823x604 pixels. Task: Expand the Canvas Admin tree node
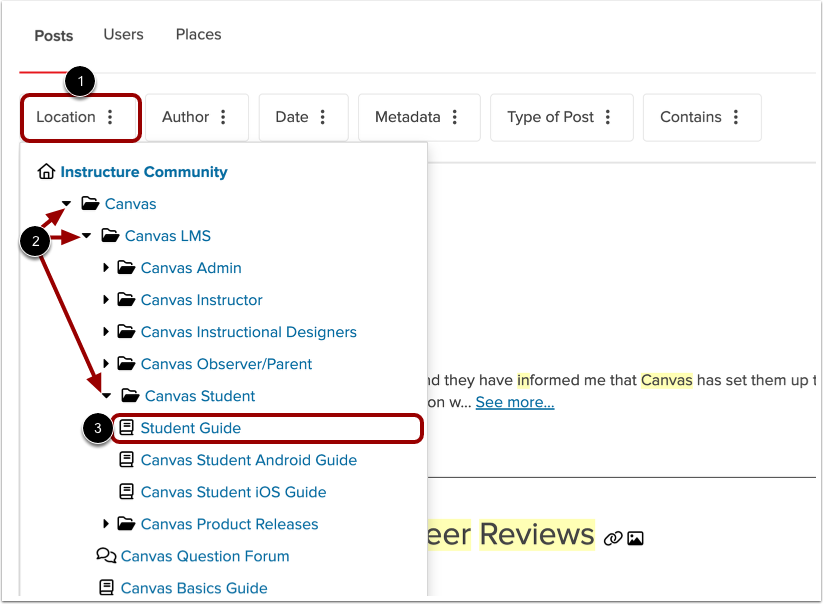click(x=105, y=268)
